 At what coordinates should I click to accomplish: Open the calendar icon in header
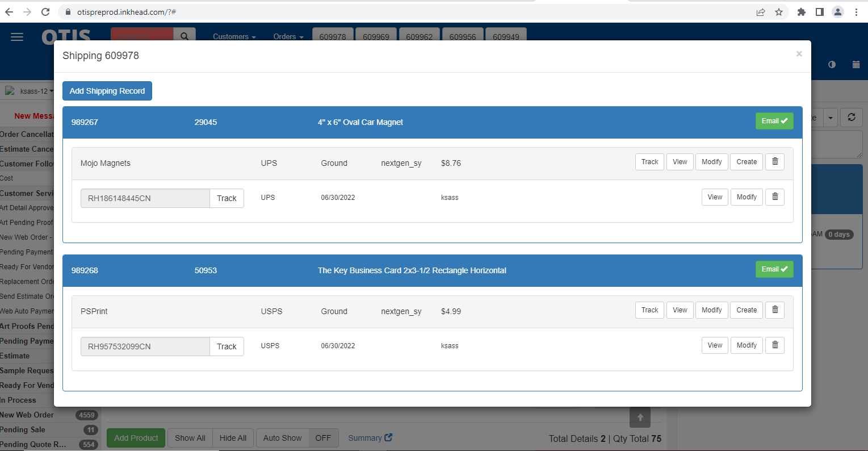[856, 65]
